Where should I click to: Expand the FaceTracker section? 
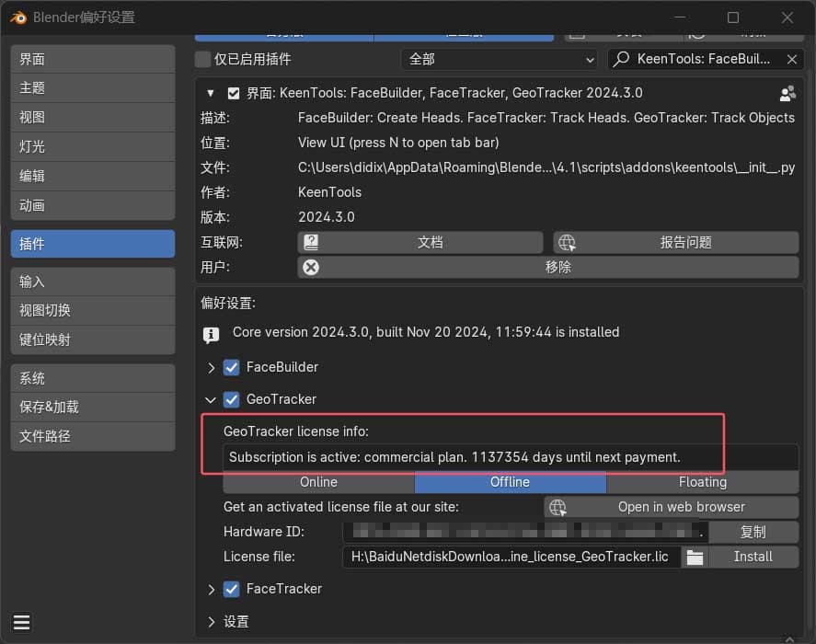(x=211, y=590)
